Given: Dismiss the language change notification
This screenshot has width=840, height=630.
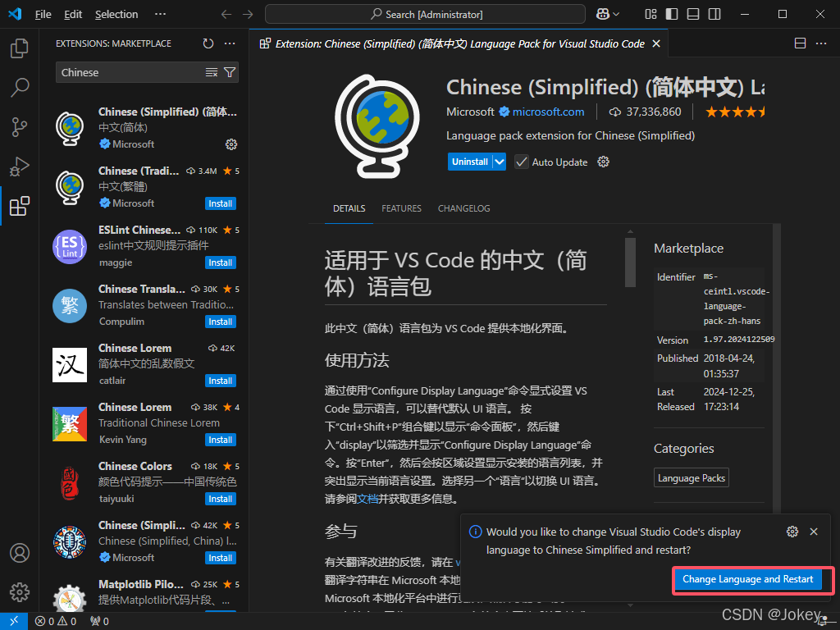Looking at the screenshot, I should click(x=814, y=532).
